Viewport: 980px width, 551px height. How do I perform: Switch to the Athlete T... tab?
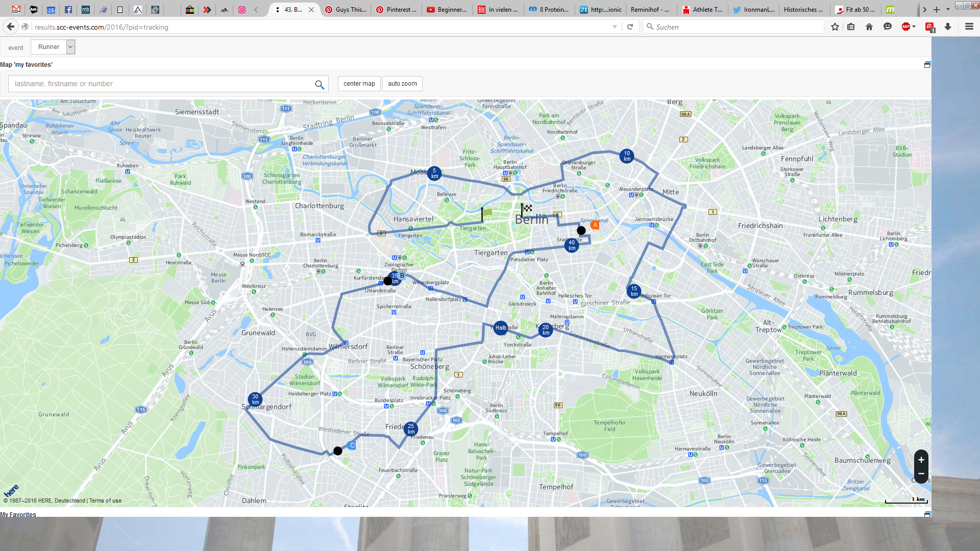[x=702, y=9]
